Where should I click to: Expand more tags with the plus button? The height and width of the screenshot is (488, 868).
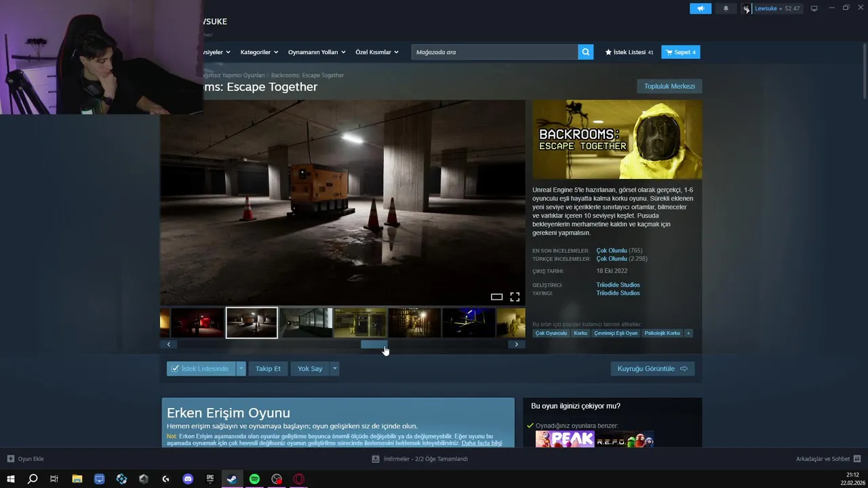[x=688, y=333]
